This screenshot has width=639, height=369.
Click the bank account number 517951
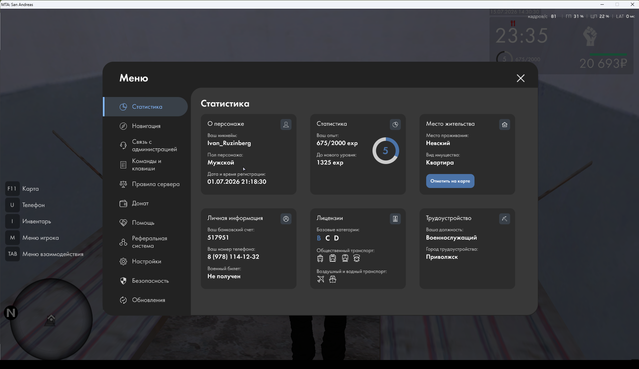point(218,238)
